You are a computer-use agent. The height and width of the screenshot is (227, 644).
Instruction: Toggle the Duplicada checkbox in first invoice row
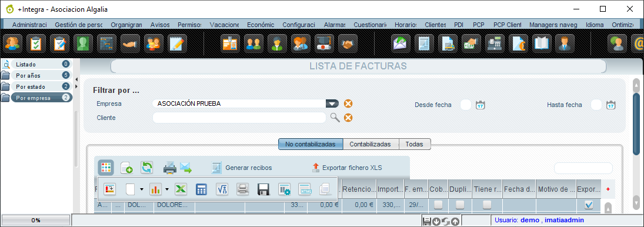460,205
